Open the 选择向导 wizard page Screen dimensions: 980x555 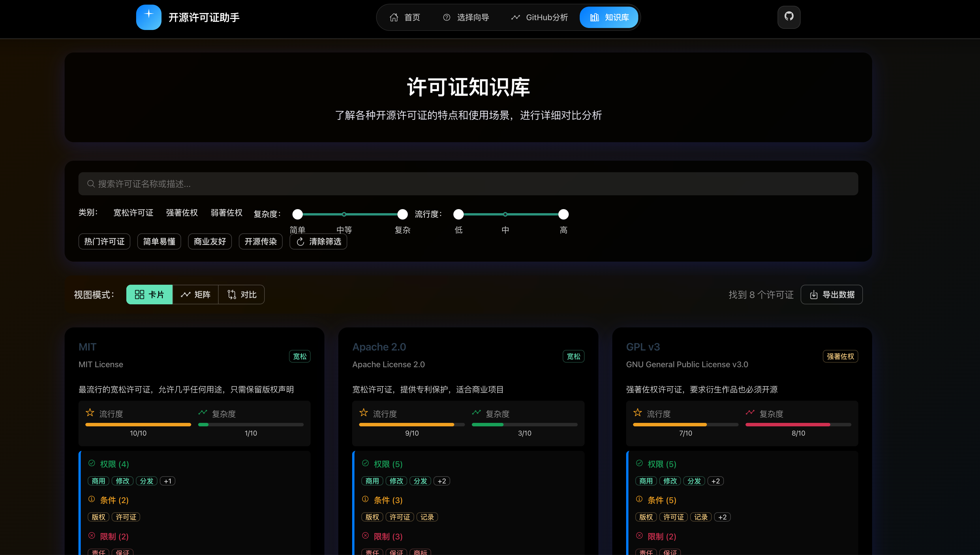point(466,17)
